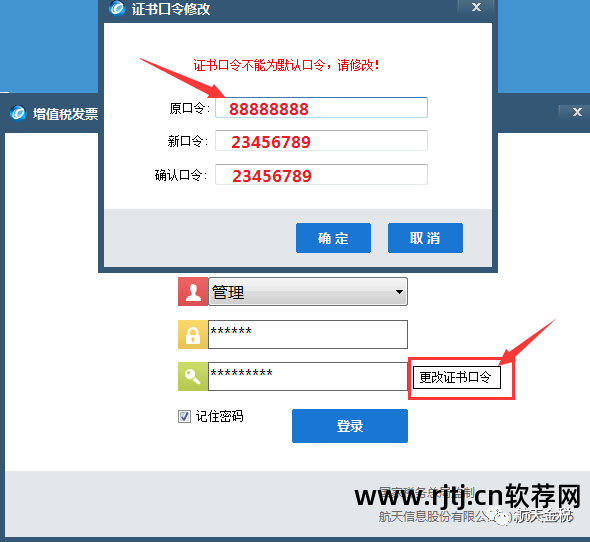Click the green key icon
Viewport: 590px width, 542px height.
(193, 376)
